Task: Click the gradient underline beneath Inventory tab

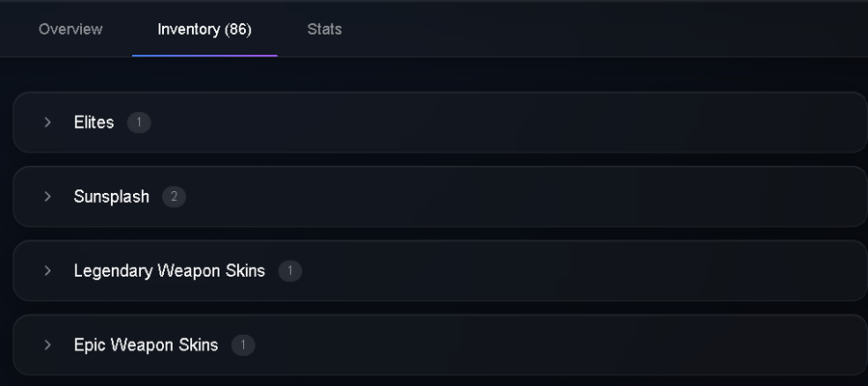Action: pos(204,55)
